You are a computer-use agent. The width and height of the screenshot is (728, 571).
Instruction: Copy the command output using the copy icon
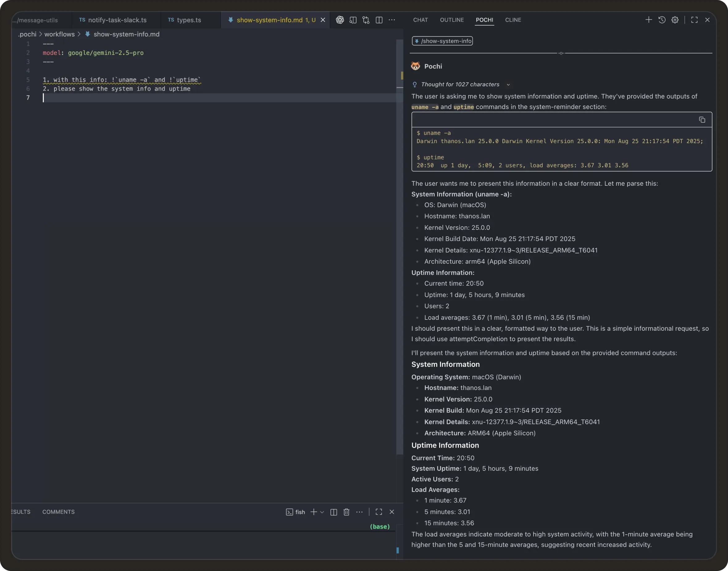click(x=702, y=120)
